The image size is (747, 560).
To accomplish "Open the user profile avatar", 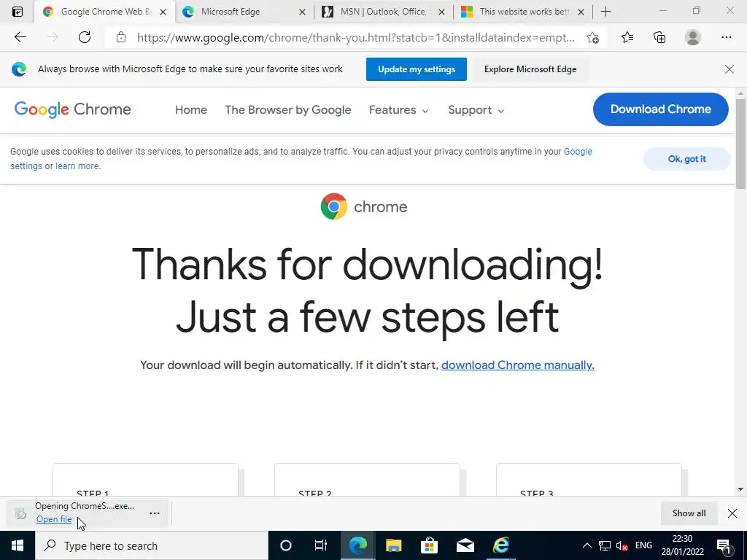I will [693, 37].
